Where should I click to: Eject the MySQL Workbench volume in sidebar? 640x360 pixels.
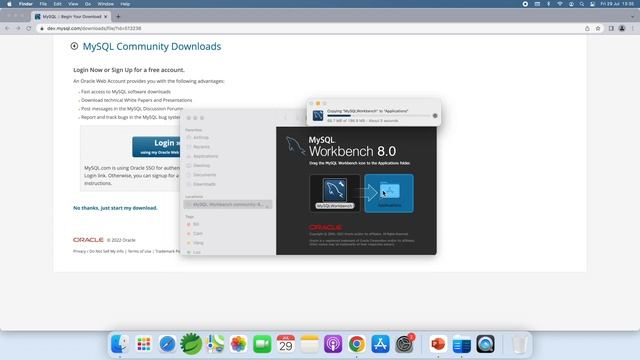click(x=268, y=206)
